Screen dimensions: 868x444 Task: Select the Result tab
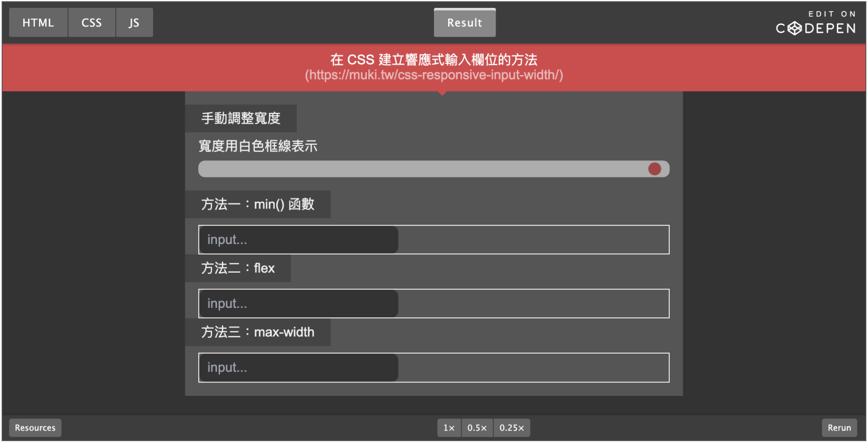point(465,22)
